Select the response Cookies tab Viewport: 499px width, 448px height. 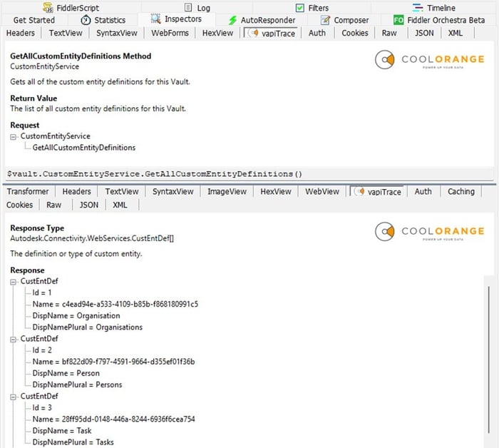(x=20, y=205)
